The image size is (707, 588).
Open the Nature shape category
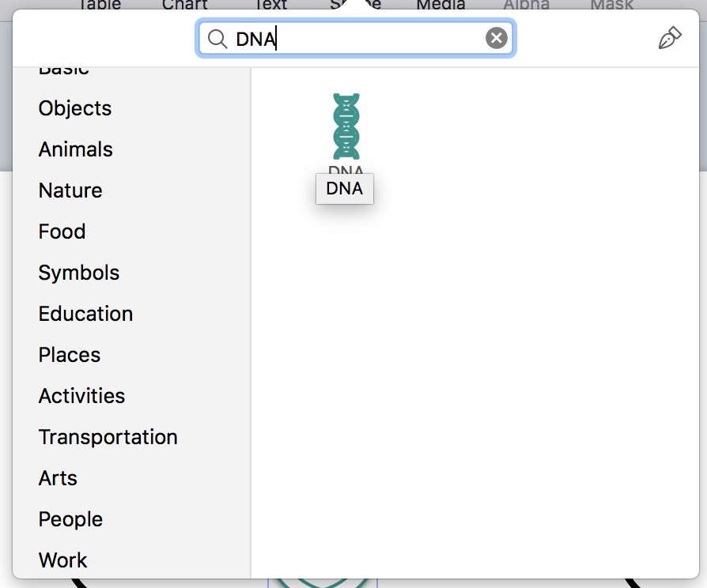(70, 190)
